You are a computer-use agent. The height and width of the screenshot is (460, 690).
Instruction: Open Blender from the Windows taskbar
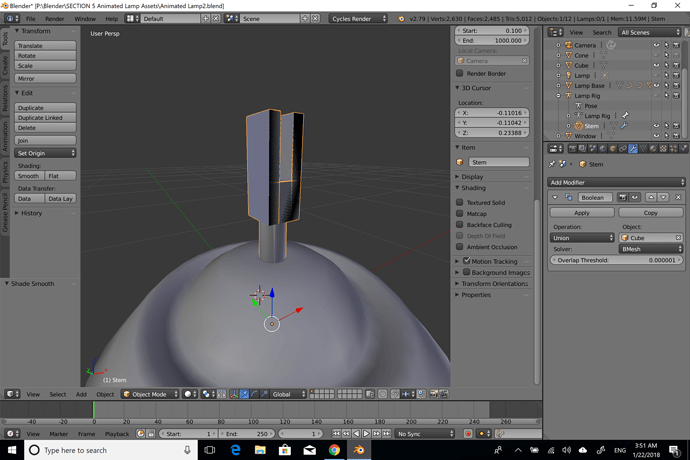coord(359,450)
